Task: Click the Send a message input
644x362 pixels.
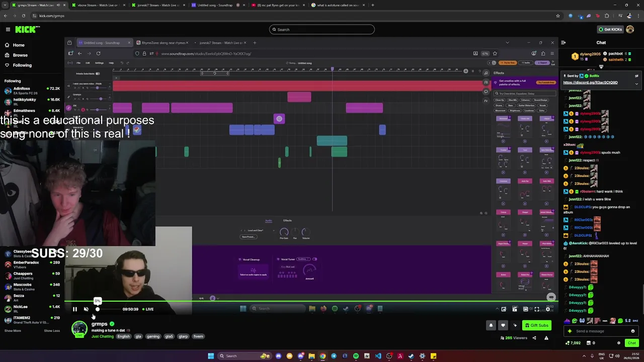Action: [x=601, y=331]
